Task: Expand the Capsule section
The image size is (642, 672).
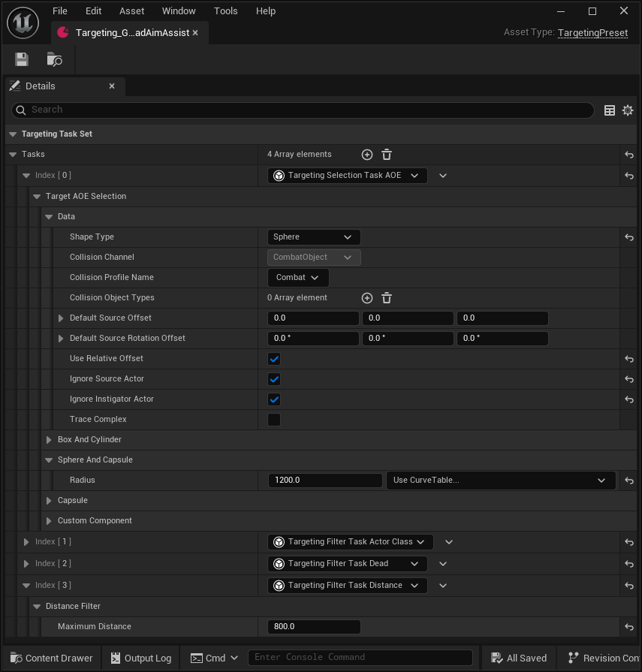Action: pos(49,501)
